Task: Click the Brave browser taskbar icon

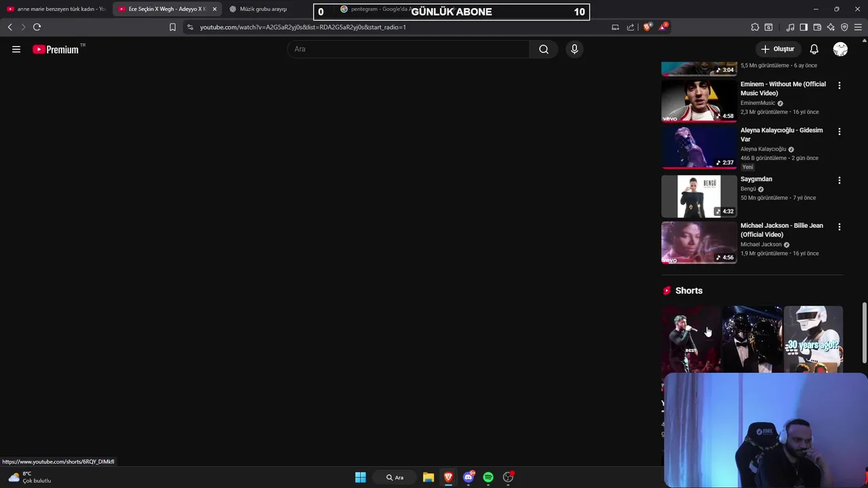Action: coord(448,477)
